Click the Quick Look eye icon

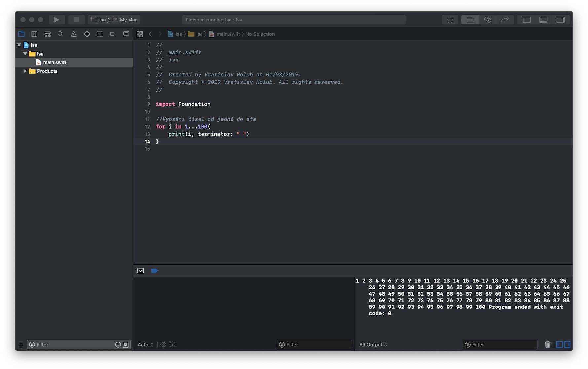coord(163,345)
